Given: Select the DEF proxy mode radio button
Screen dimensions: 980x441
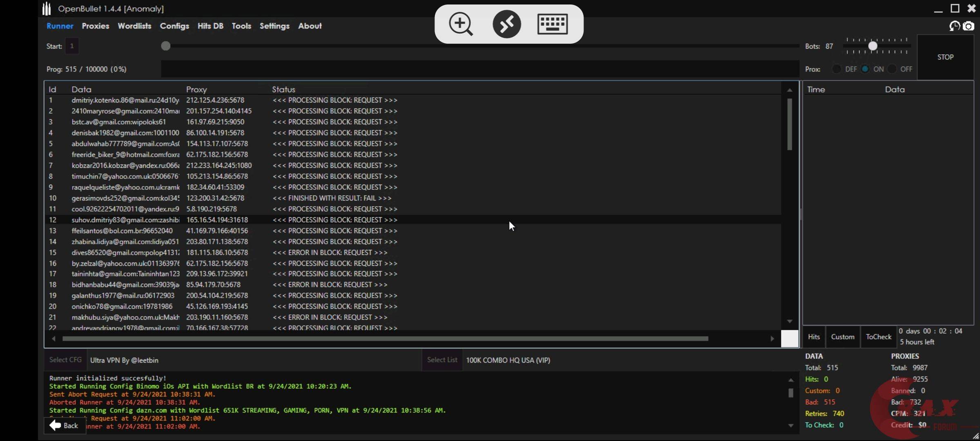Looking at the screenshot, I should [836, 69].
